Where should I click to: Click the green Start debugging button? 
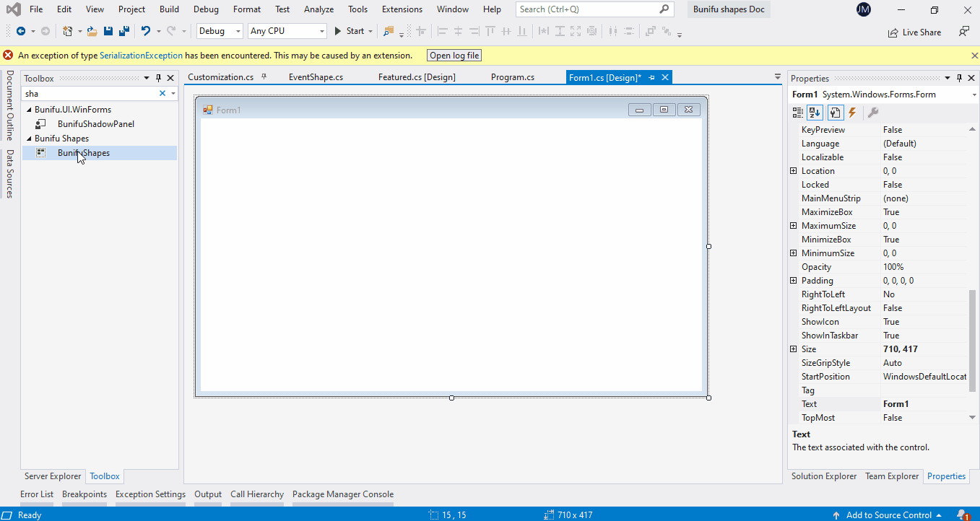349,31
